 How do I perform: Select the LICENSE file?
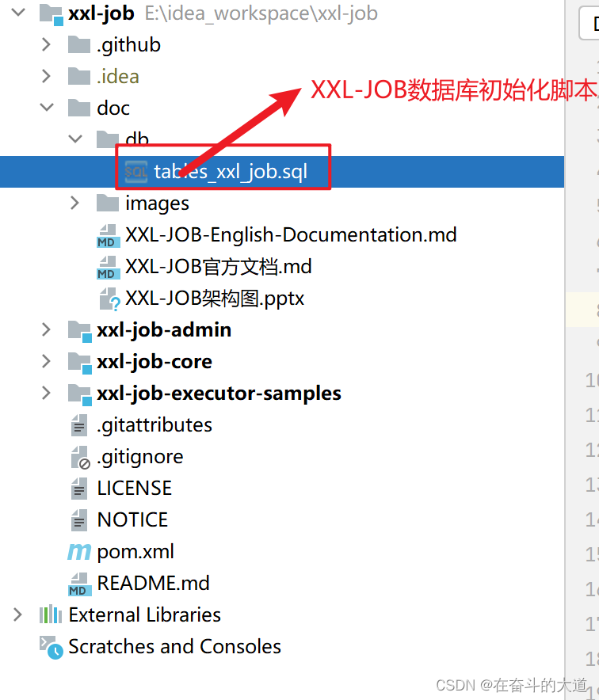coord(135,489)
